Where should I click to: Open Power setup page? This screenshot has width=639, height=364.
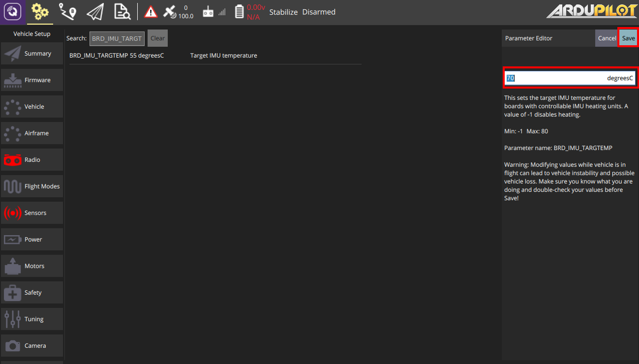(32, 239)
